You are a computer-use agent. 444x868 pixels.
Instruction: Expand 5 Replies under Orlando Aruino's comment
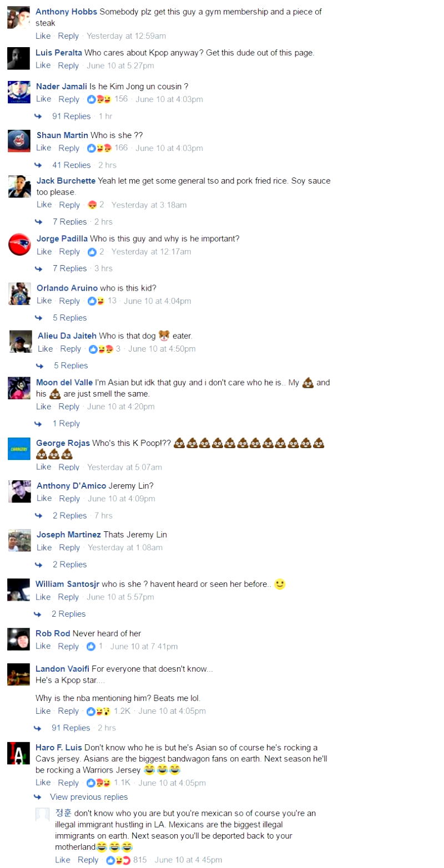point(69,318)
